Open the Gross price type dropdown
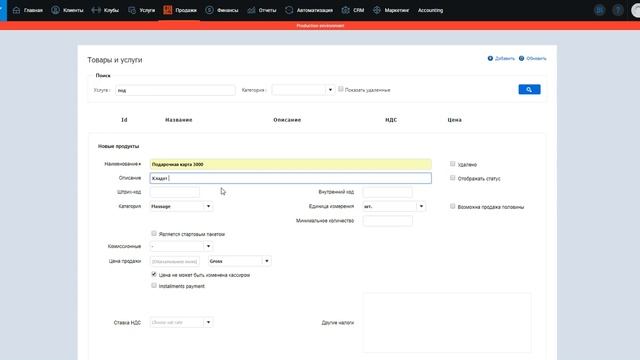 tap(240, 261)
